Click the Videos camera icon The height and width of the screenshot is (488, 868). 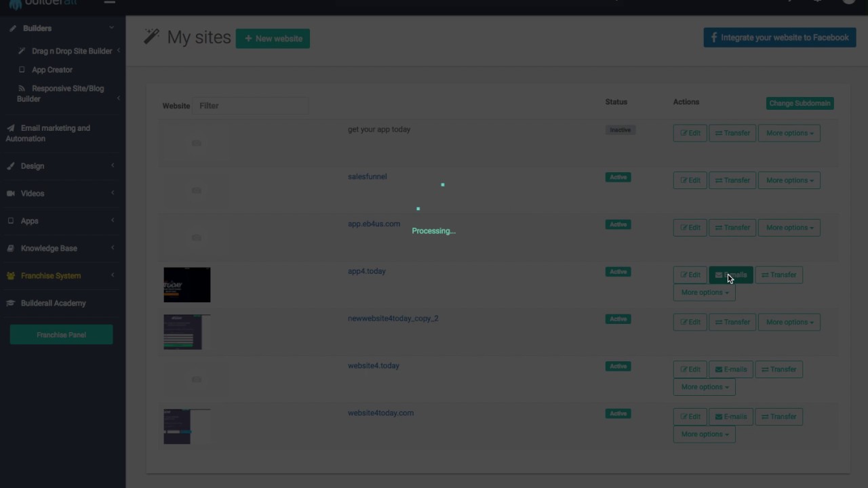11,194
